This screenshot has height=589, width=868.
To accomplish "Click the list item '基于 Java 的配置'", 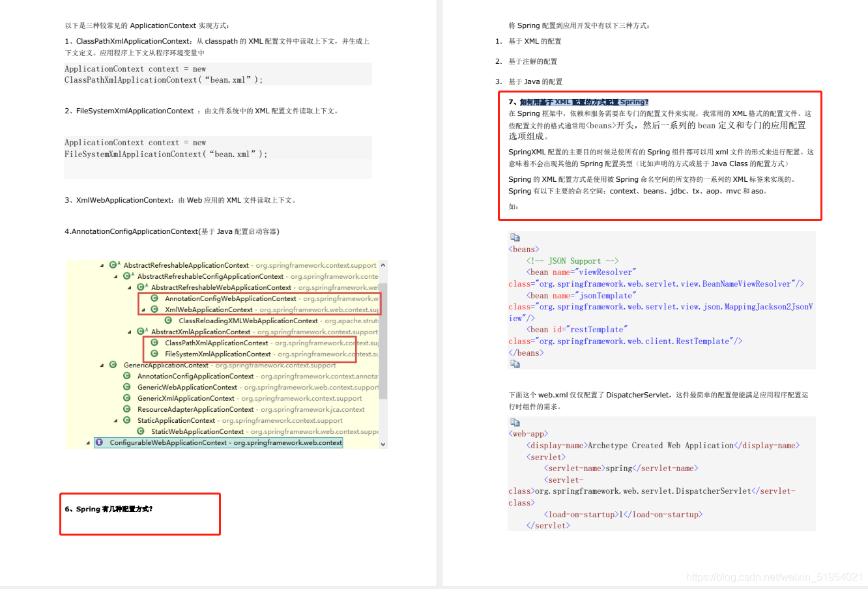I will [x=535, y=81].
